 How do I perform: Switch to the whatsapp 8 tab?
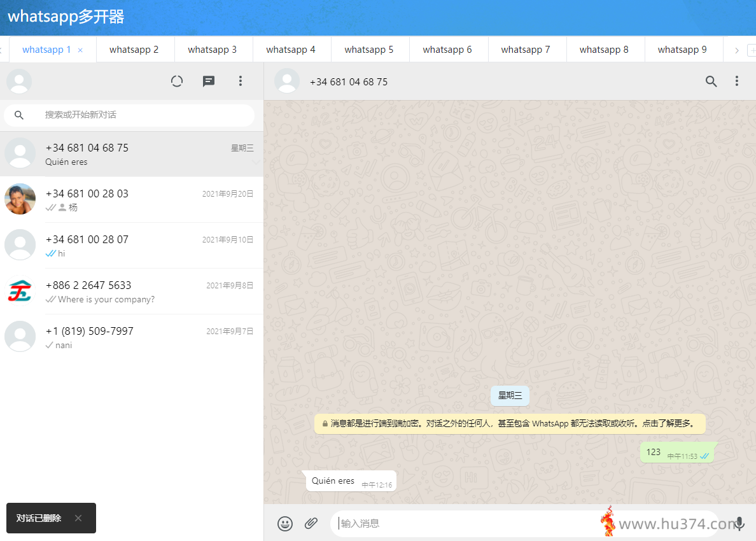pyautogui.click(x=604, y=50)
